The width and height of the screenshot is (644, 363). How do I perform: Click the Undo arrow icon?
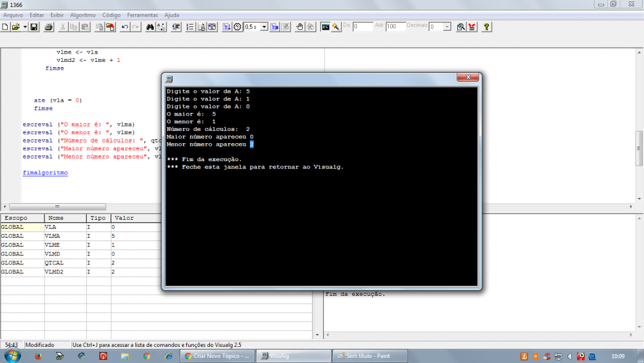coord(124,27)
